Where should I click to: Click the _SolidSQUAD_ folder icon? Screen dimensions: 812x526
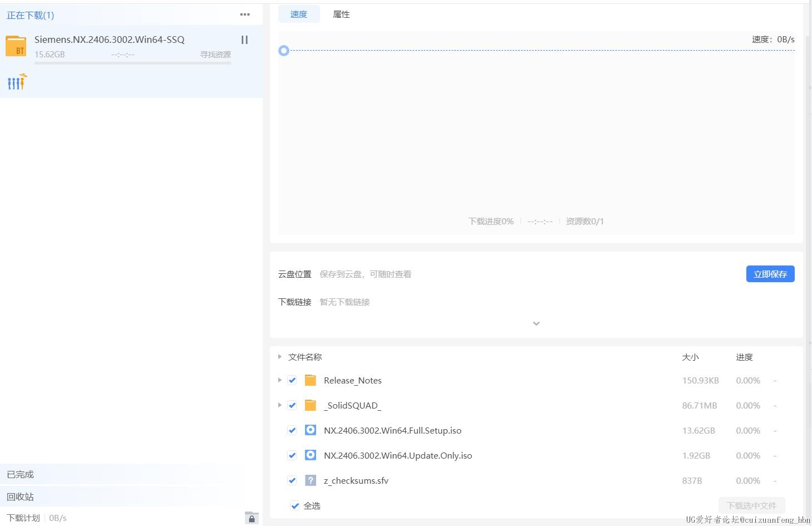click(311, 405)
